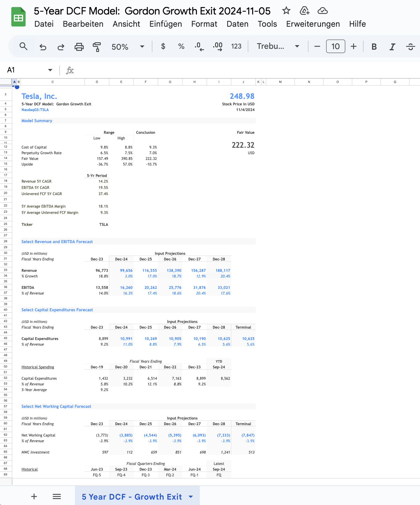Click into the formula bar next to fx
The image size is (420, 505).
coord(247,70)
